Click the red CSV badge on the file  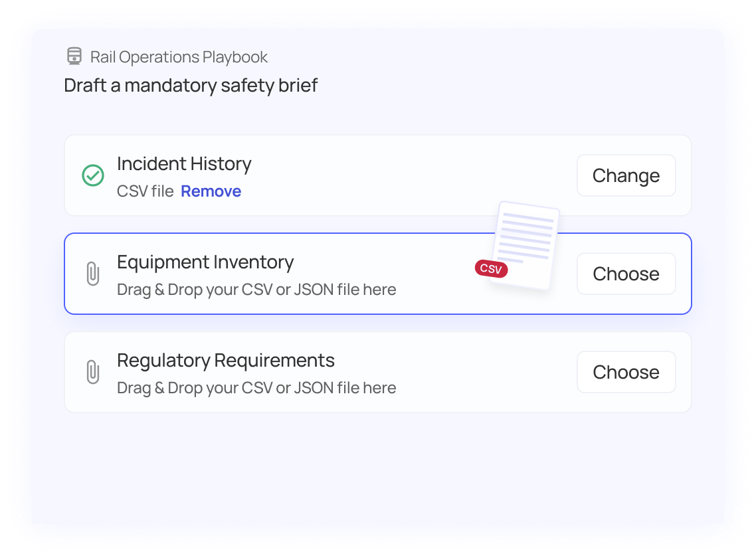point(491,269)
